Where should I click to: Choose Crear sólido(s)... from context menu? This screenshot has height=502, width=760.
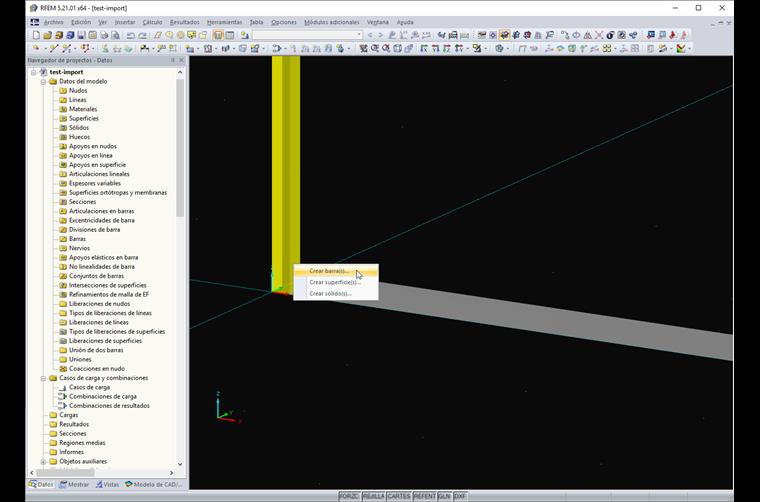pos(336,293)
